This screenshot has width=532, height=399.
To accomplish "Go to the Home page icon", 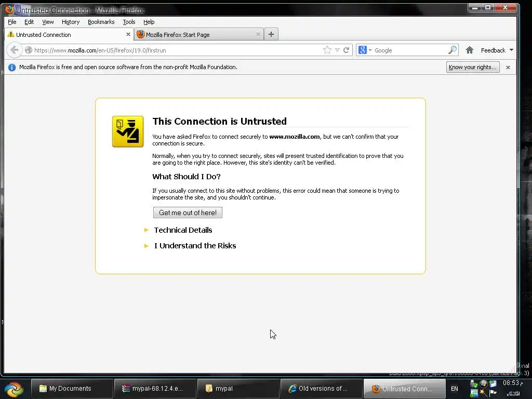I will [470, 50].
